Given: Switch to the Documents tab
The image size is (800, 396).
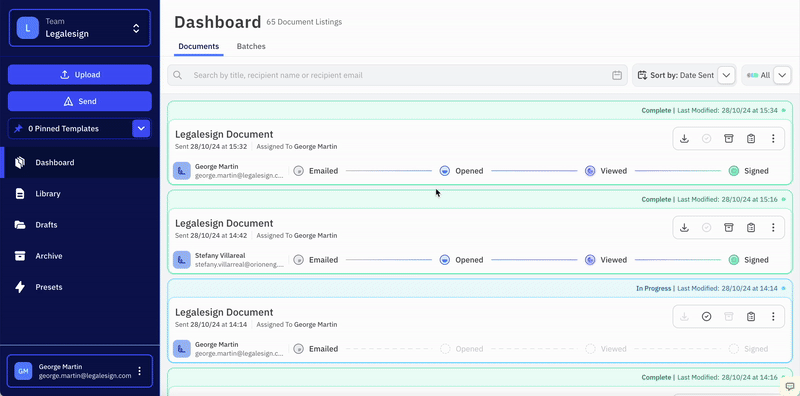Looking at the screenshot, I should pyautogui.click(x=198, y=46).
